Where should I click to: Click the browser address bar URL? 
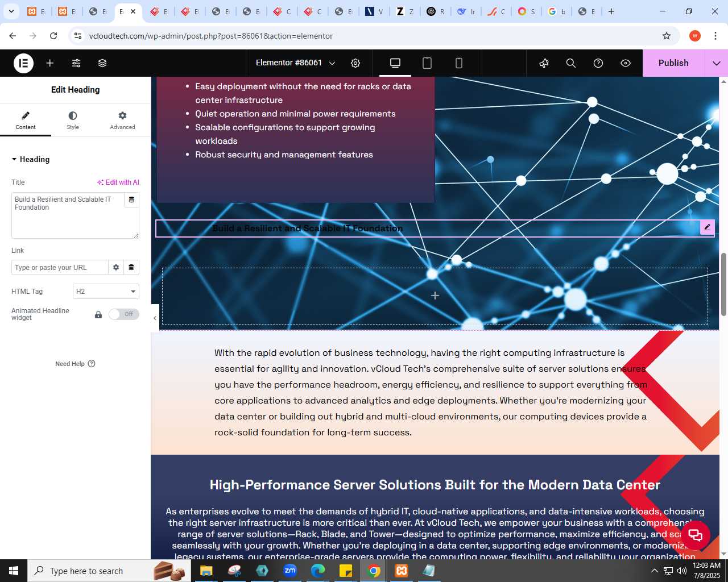pos(211,36)
